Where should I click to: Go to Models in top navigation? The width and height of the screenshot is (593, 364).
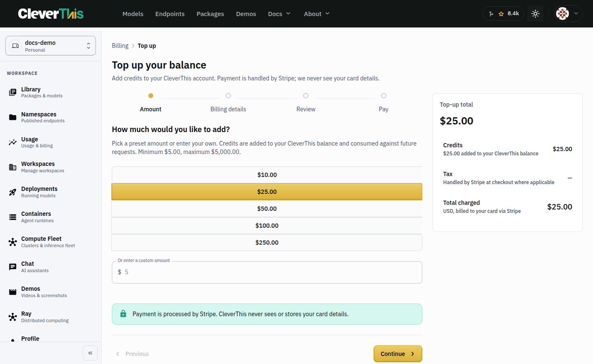tap(133, 14)
